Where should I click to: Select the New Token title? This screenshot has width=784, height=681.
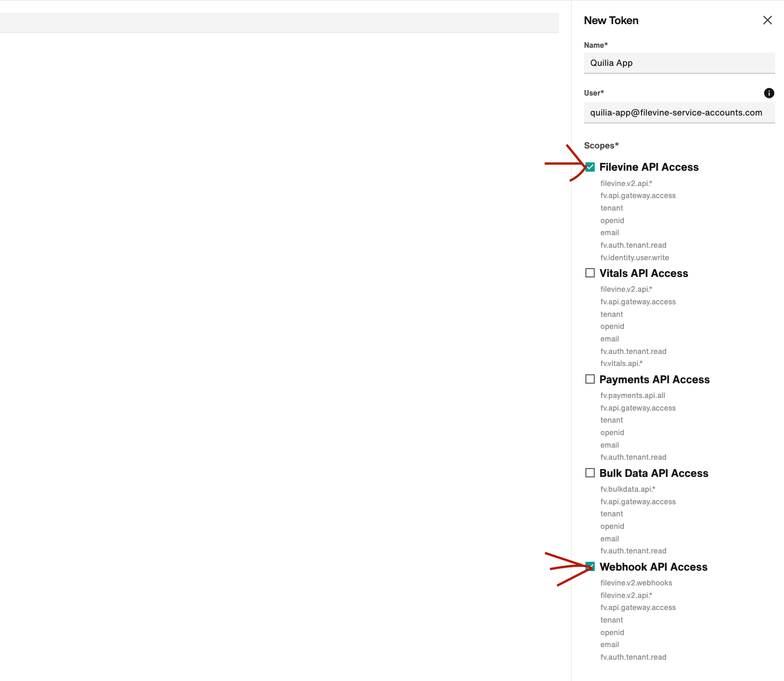[x=611, y=20]
